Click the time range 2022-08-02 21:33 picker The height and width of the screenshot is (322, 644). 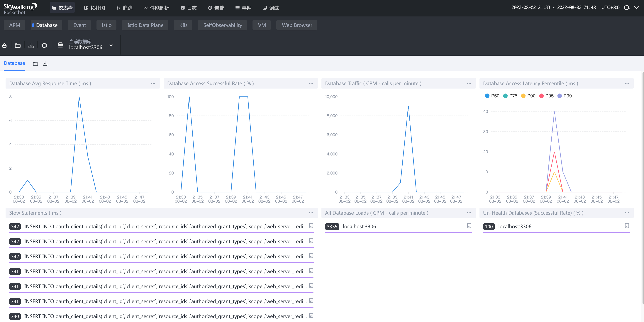click(x=553, y=8)
